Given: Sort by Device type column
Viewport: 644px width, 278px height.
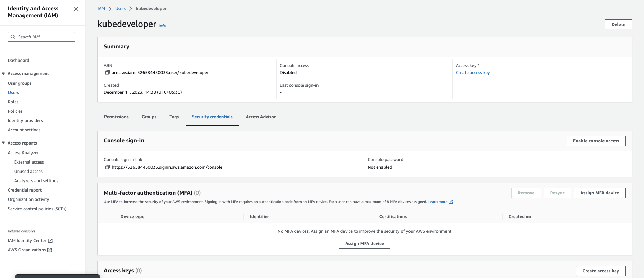Looking at the screenshot, I should coord(132,217).
